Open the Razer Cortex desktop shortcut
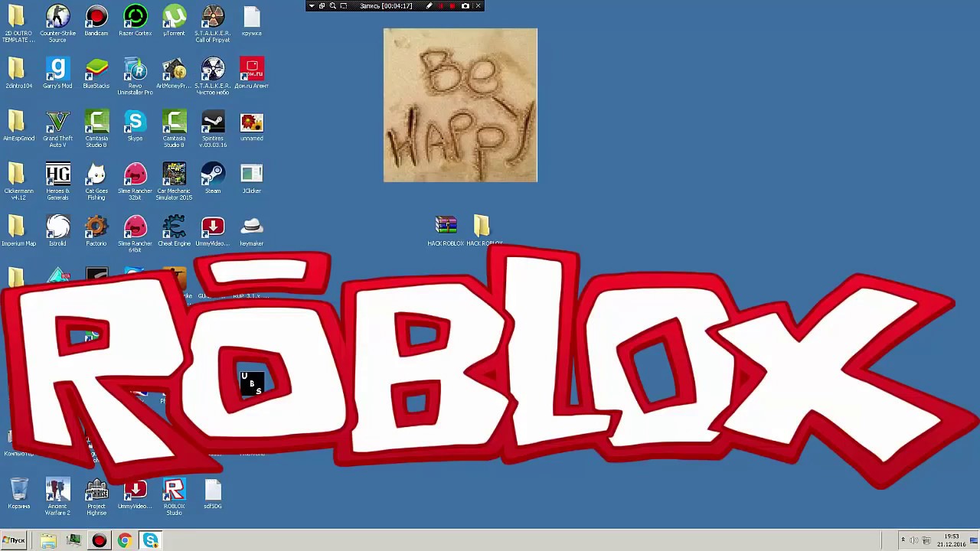 click(x=136, y=21)
